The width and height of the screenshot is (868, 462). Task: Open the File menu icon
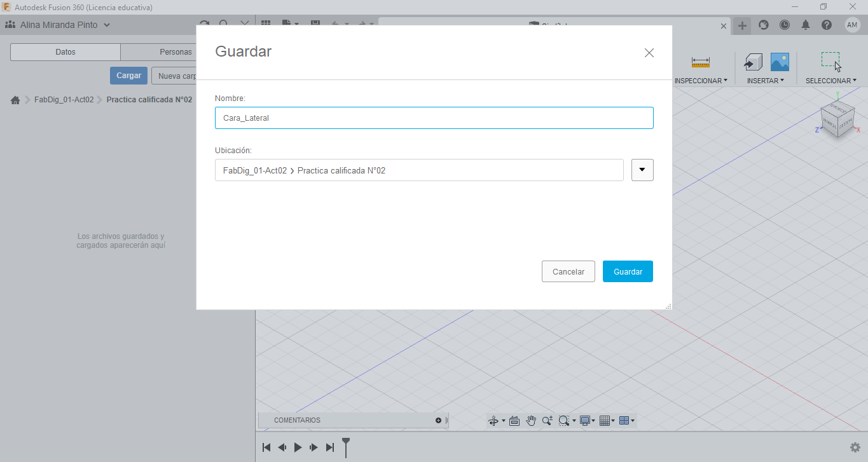(289, 24)
